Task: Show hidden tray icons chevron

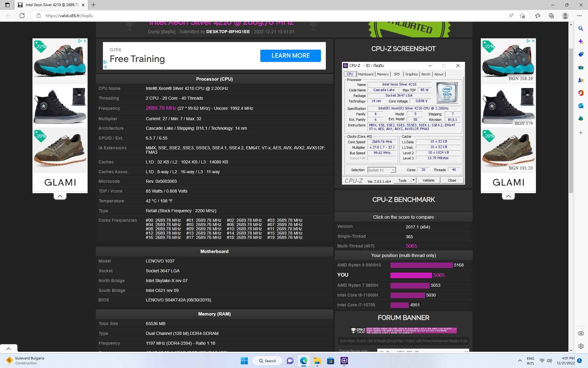Action: tap(520, 361)
